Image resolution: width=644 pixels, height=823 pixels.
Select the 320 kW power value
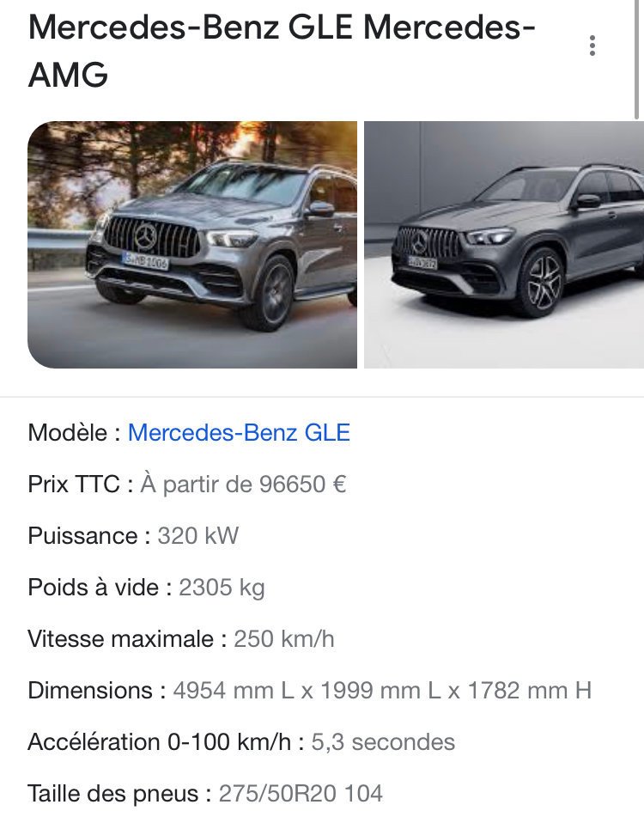198,536
